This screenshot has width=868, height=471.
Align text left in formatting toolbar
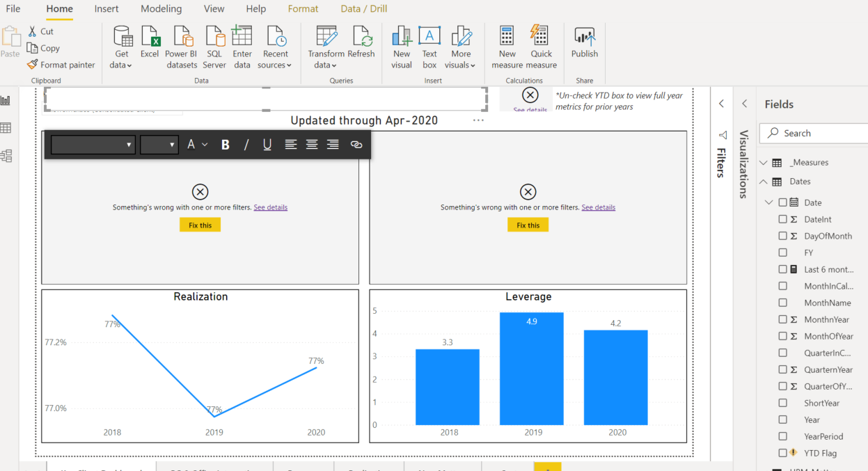click(291, 145)
